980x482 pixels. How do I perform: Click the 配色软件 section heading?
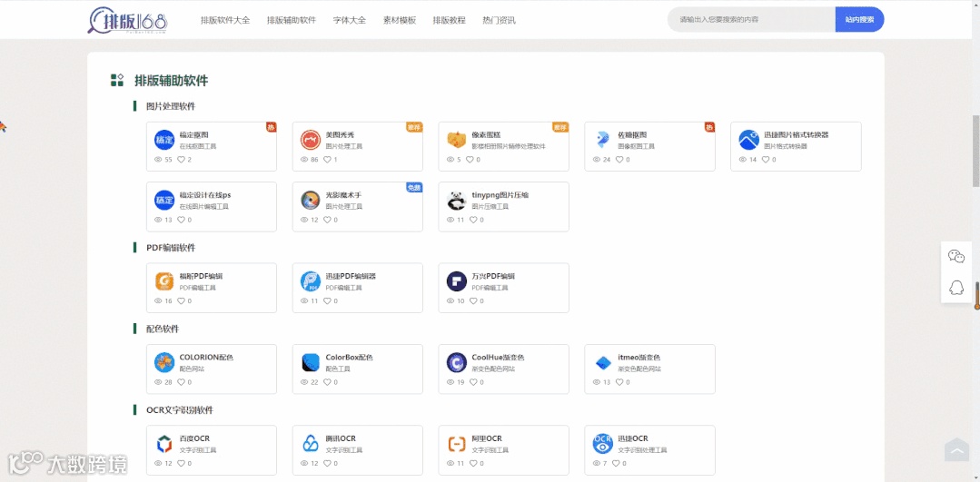163,329
